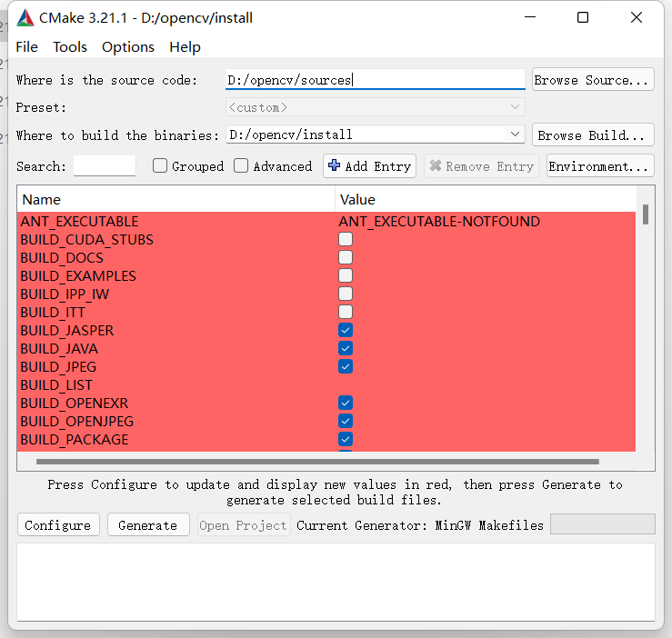Click inside the output log area
The width and height of the screenshot is (672, 638).
click(x=336, y=583)
